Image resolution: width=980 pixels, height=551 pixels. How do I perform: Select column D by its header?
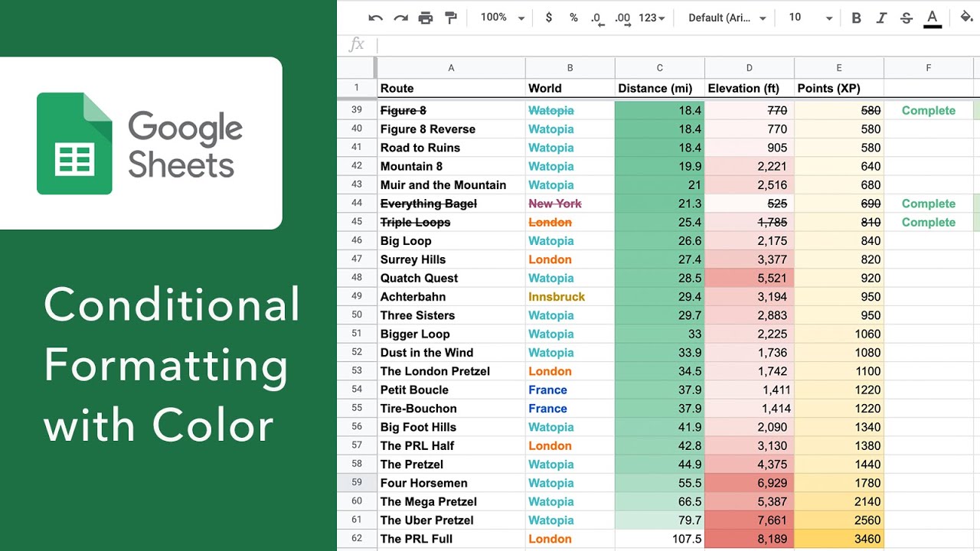point(750,68)
